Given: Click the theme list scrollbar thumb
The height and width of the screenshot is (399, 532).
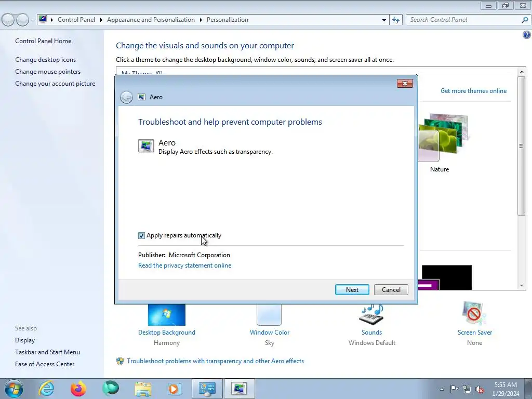Looking at the screenshot, I should pyautogui.click(x=522, y=146).
